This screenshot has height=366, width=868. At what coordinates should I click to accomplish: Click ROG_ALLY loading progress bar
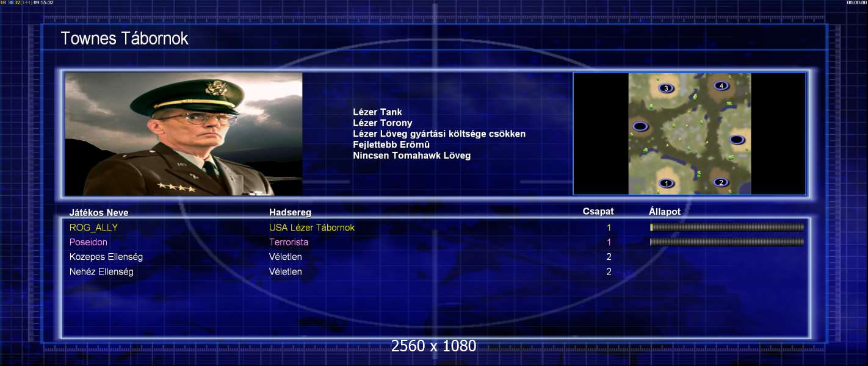tap(727, 228)
